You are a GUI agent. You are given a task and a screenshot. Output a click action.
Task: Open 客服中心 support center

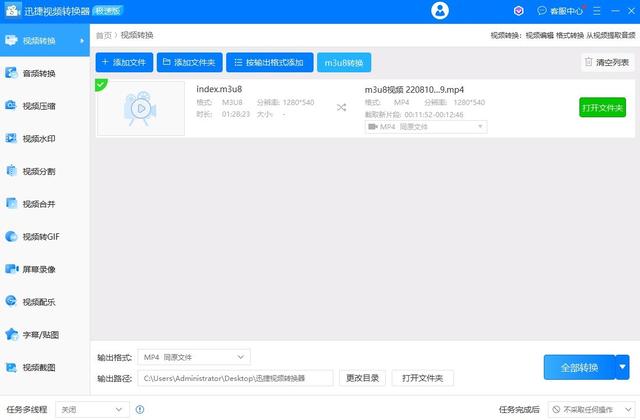pyautogui.click(x=560, y=11)
